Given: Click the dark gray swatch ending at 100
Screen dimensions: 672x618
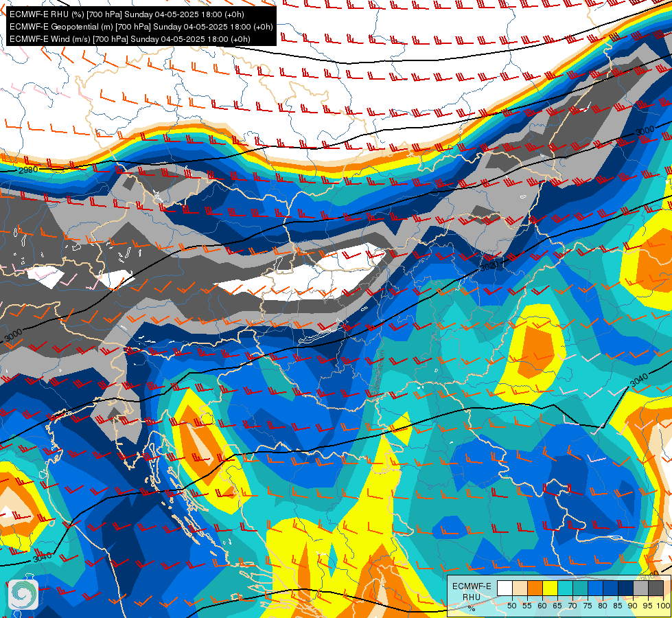Looking at the screenshot, I should (x=656, y=588).
